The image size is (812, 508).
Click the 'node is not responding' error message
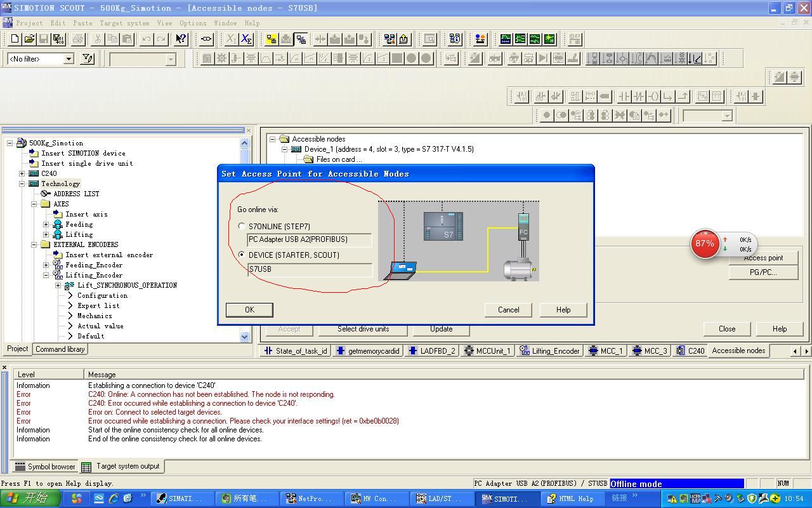(x=211, y=394)
